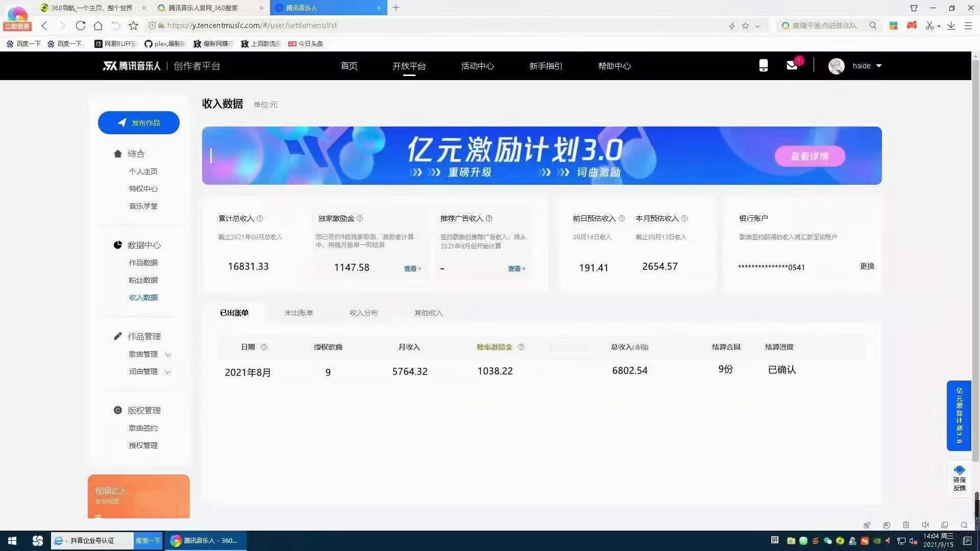Click the 亿元激励计划3.0 side floating button
This screenshot has width=980, height=551.
(x=959, y=416)
